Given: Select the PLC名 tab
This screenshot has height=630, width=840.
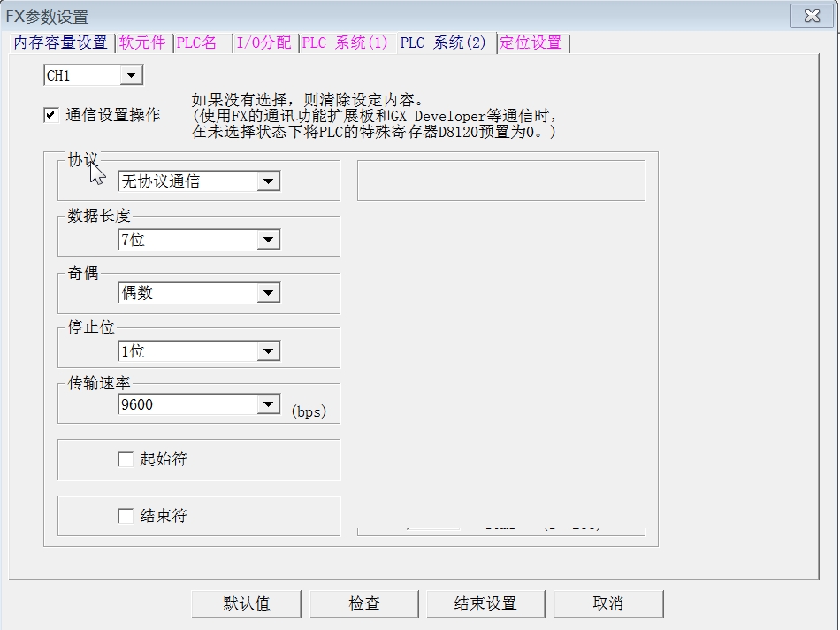Looking at the screenshot, I should (x=196, y=42).
